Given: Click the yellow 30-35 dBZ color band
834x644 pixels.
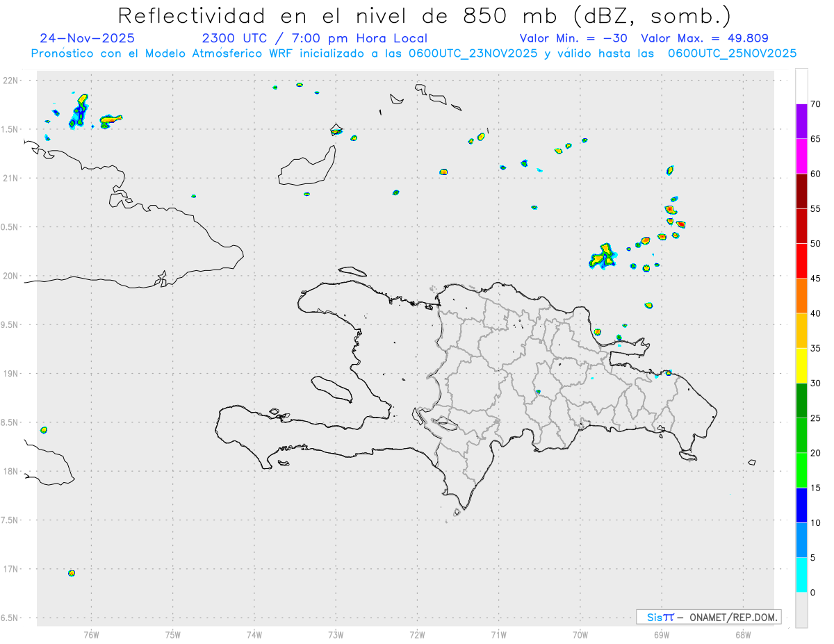Looking at the screenshot, I should (x=801, y=365).
